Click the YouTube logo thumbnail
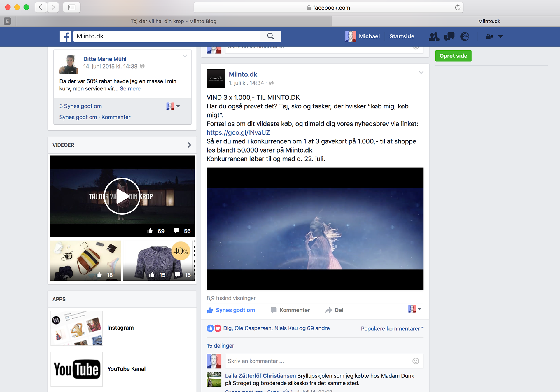The image size is (560, 392). tap(77, 369)
